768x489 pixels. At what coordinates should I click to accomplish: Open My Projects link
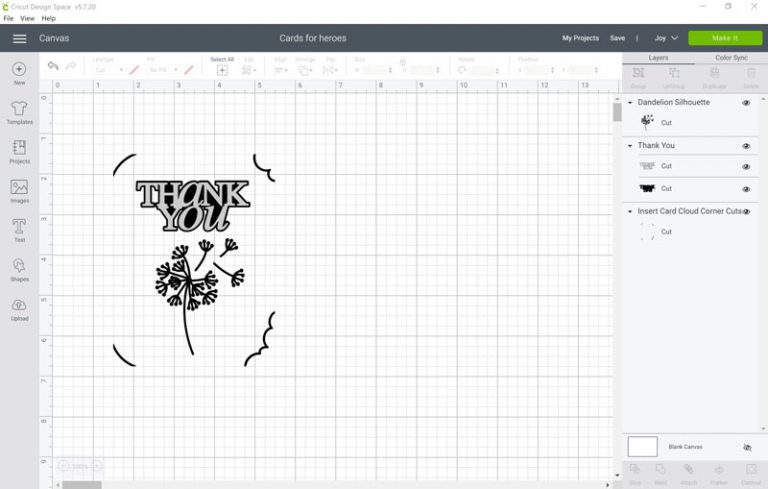pyautogui.click(x=580, y=38)
